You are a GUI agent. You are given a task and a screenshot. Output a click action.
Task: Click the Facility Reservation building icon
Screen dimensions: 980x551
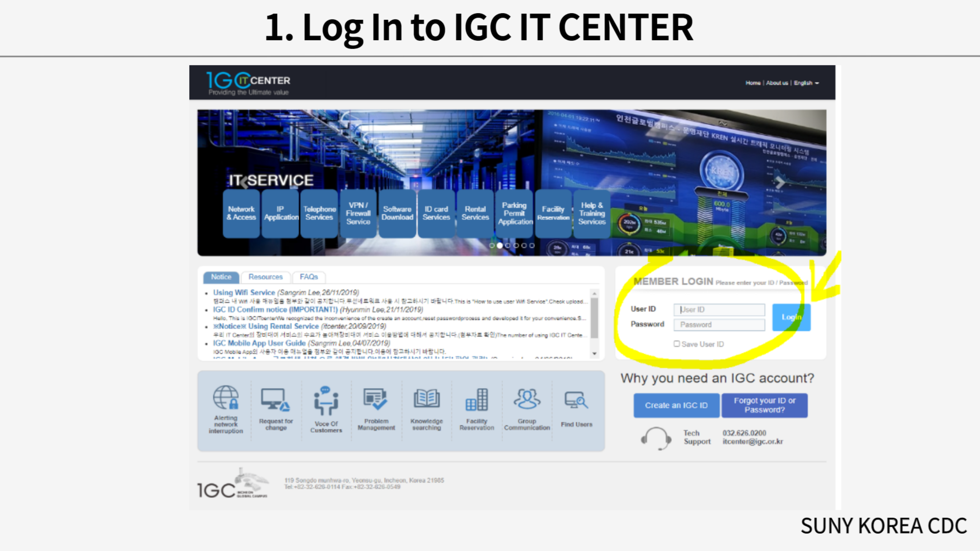coord(477,400)
